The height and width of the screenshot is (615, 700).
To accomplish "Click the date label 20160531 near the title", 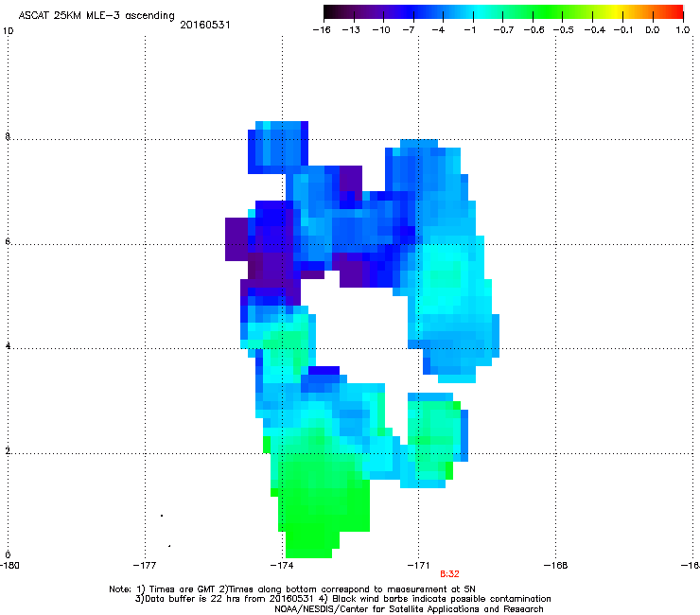I will click(x=205, y=25).
